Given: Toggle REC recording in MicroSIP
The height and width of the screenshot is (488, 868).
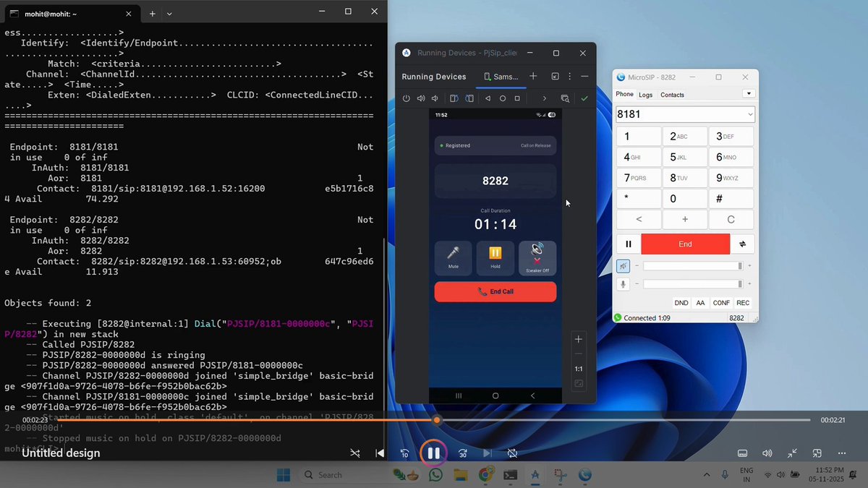Looking at the screenshot, I should (x=743, y=303).
